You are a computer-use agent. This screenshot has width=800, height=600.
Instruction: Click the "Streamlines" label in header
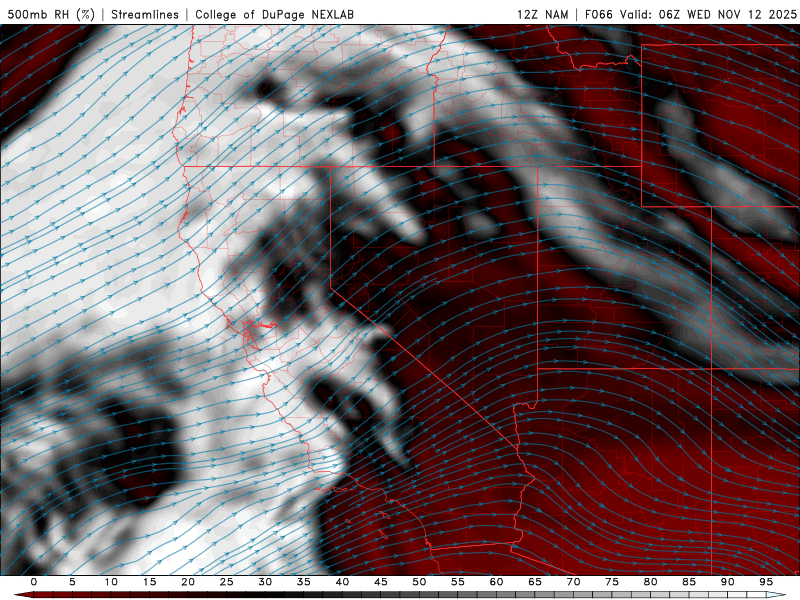[145, 14]
